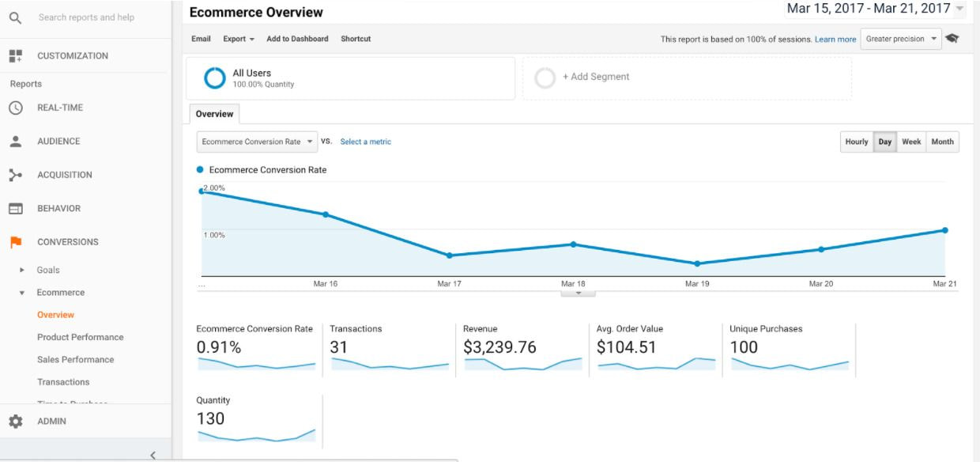Select the Ecommerce Overview report
Image resolution: width=980 pixels, height=462 pixels.
point(55,315)
